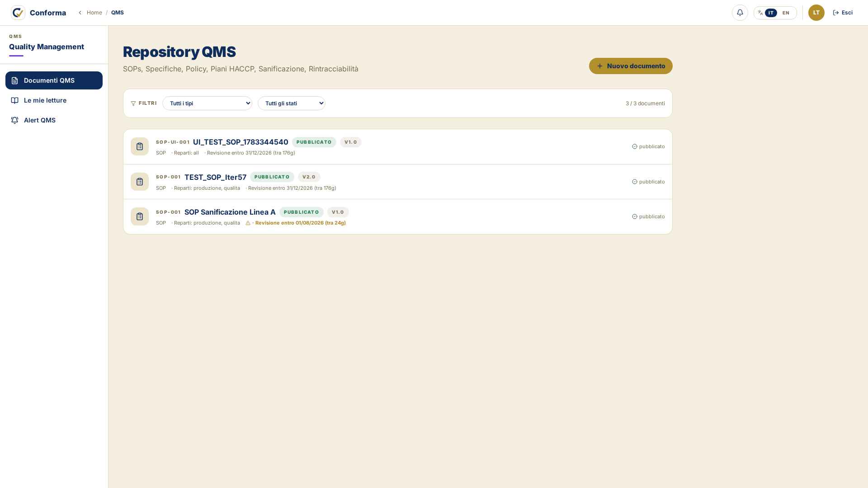Click the filter funnel icon

point(133,103)
